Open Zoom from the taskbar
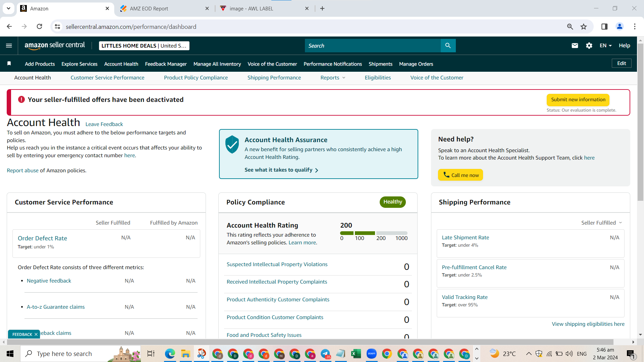The height and width of the screenshot is (362, 644). point(371,354)
